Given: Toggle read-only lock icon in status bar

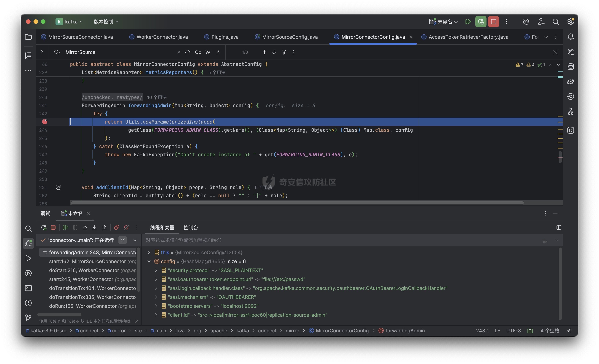Looking at the screenshot, I should tap(569, 331).
